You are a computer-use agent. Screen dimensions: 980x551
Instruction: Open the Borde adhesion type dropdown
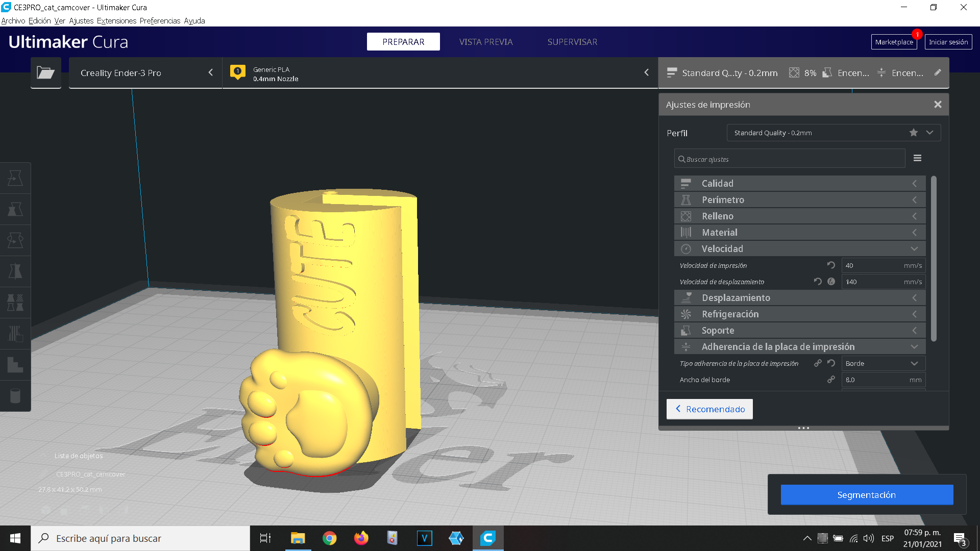(883, 363)
